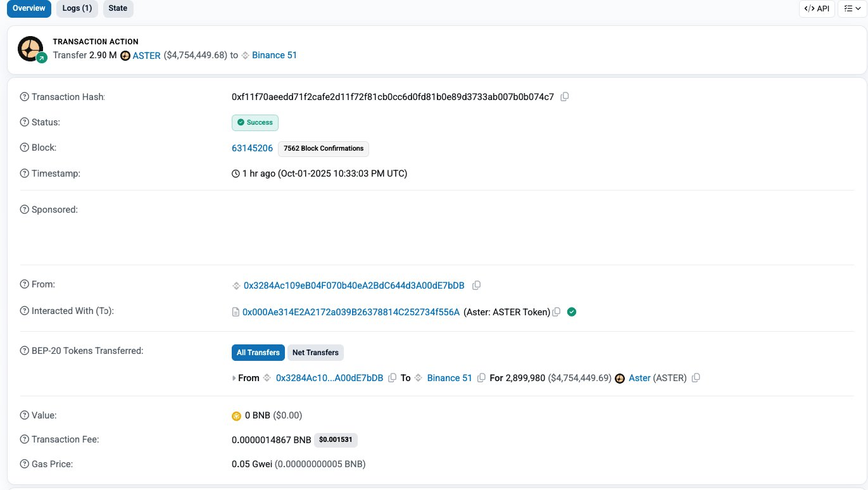Click the help icon beside Sponsored
Image resolution: width=868 pixels, height=490 pixels.
(24, 209)
